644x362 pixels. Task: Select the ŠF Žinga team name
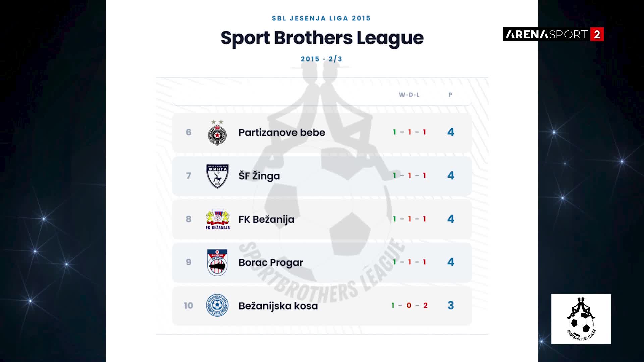[259, 176]
